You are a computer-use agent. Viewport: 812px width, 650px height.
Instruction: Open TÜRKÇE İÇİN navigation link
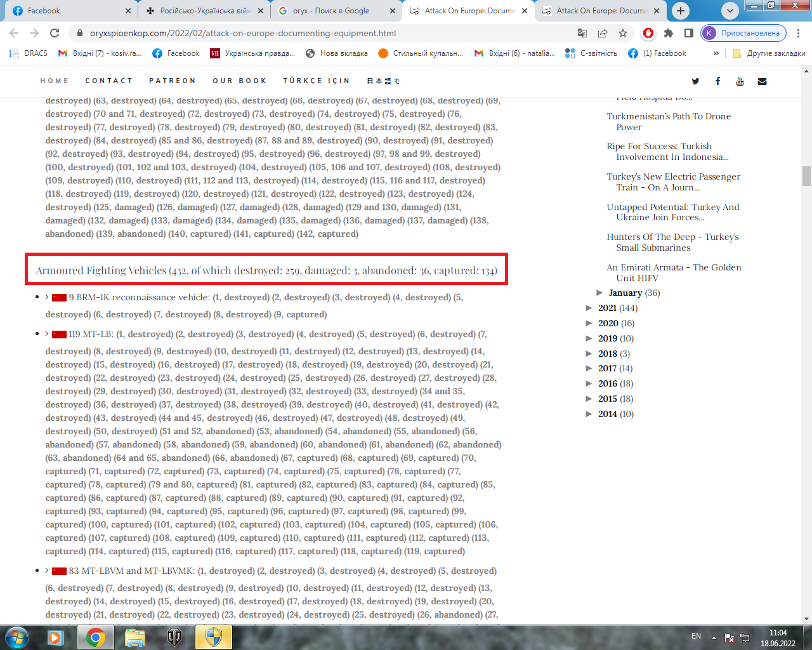coord(316,81)
